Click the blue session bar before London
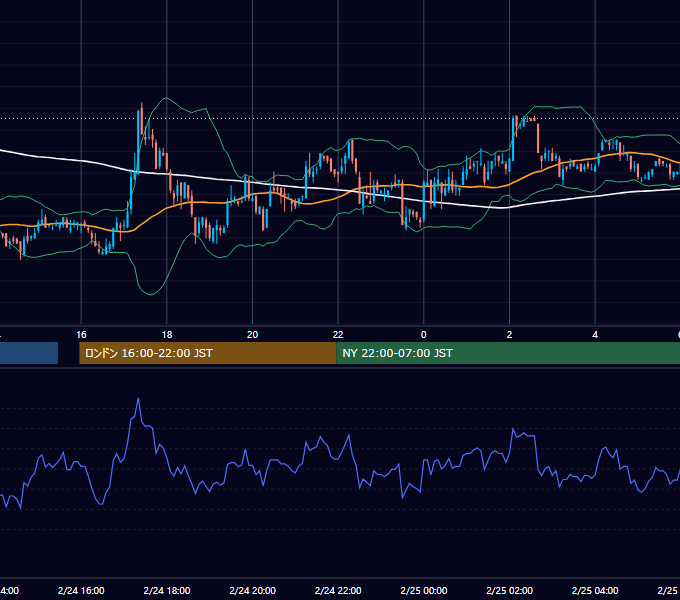Viewport: 680px width, 600px height. [x=29, y=353]
